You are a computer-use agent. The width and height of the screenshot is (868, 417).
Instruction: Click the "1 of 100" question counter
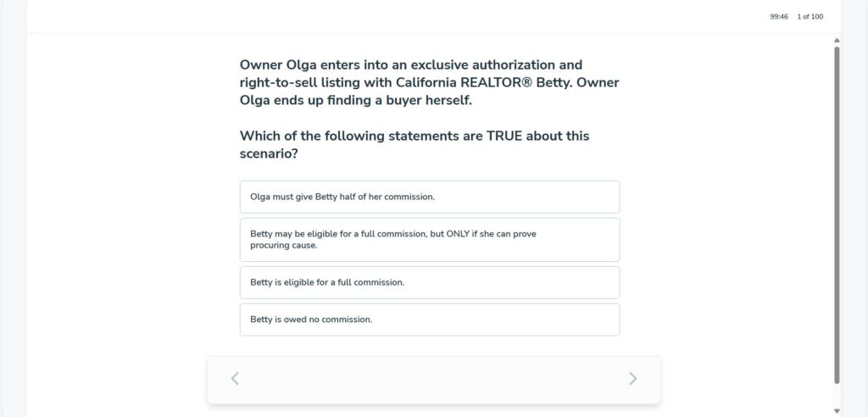(810, 17)
